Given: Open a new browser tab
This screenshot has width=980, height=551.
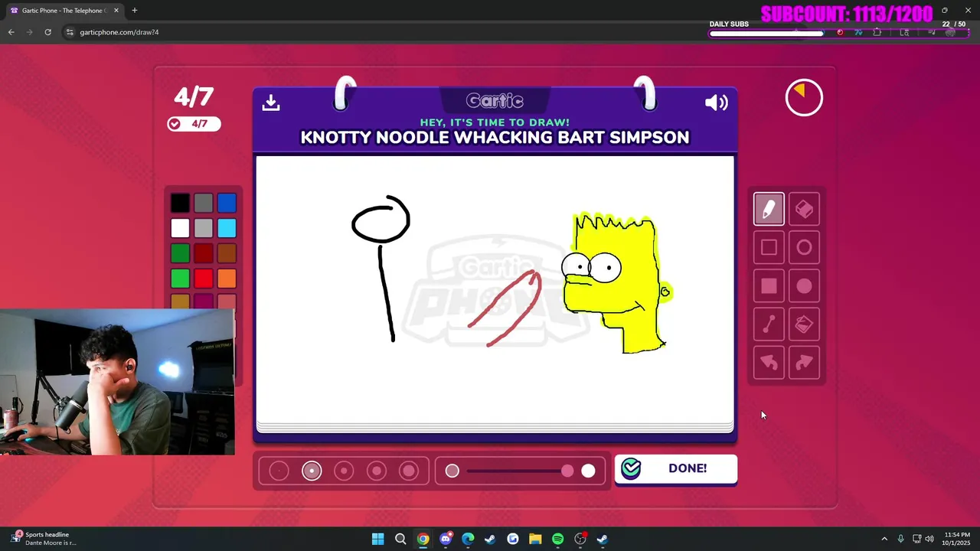Looking at the screenshot, I should tap(135, 11).
